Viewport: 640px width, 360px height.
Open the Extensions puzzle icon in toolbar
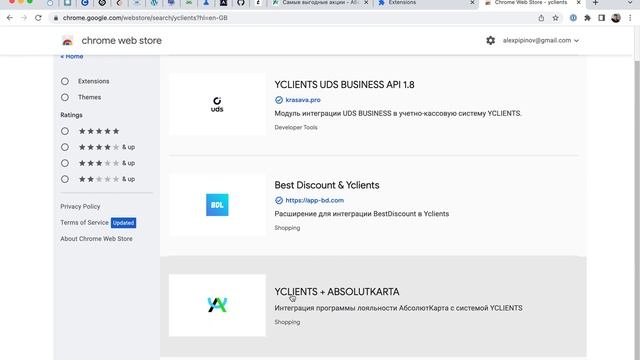pyautogui.click(x=587, y=18)
